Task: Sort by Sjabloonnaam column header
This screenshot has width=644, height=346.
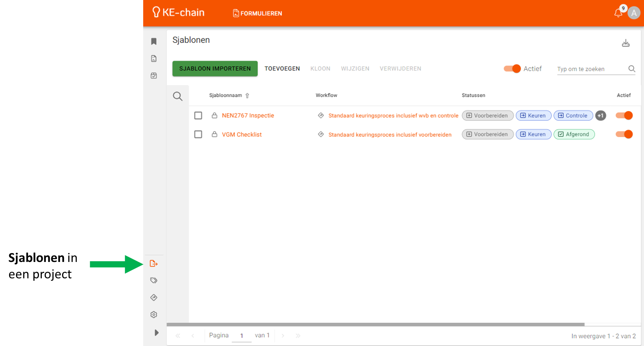Action: pyautogui.click(x=225, y=95)
